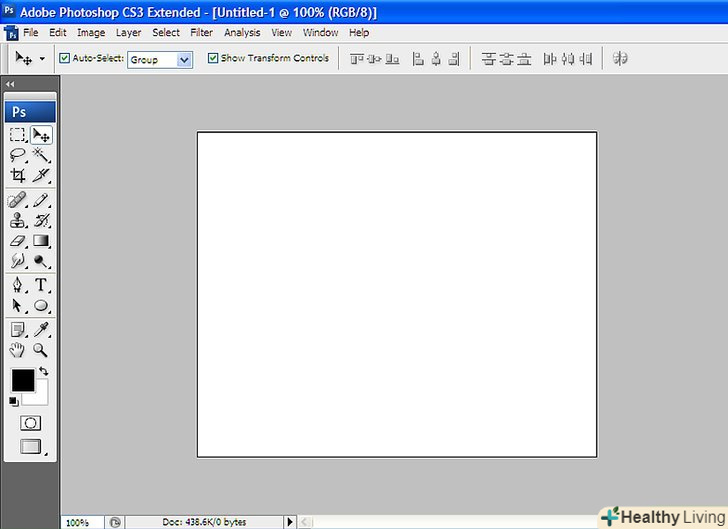Select the Brush tool
Screen dimensions: 728x529
click(41, 200)
